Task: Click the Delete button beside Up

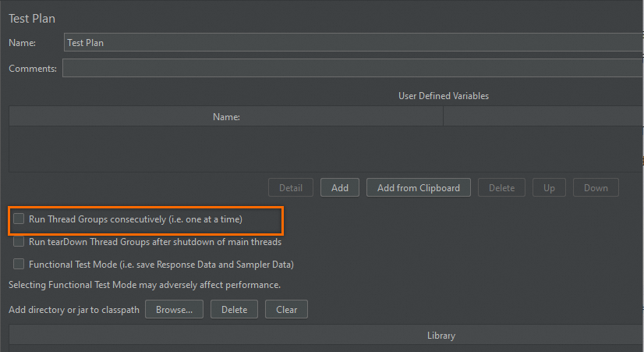Action: tap(501, 187)
